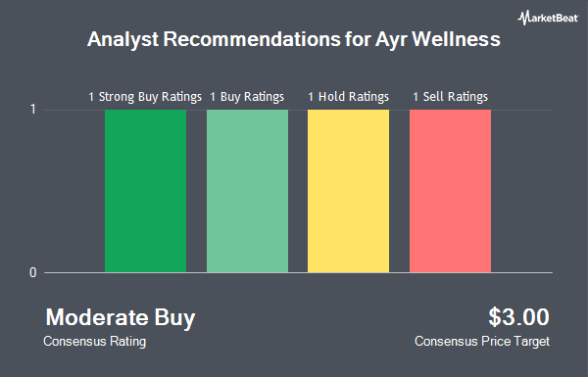Click the '1 Buy Ratings' label
Screen dimensions: 588x377
[x=247, y=97]
